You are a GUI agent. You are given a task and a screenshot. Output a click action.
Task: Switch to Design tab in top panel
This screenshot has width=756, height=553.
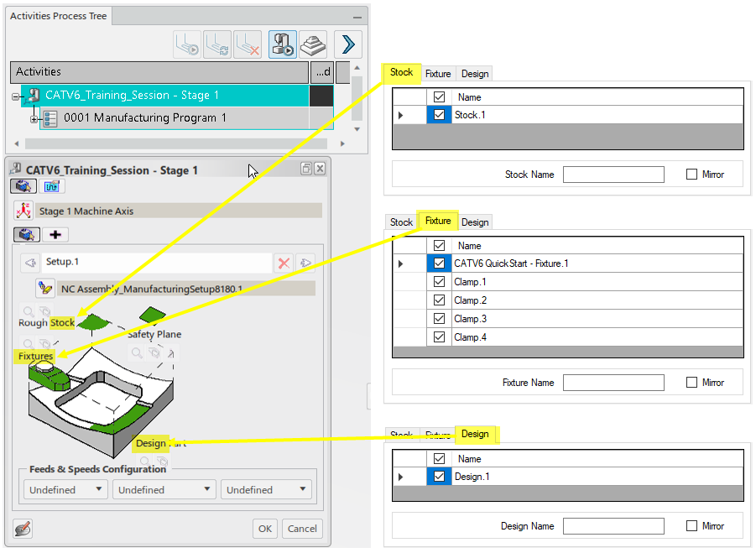[475, 74]
